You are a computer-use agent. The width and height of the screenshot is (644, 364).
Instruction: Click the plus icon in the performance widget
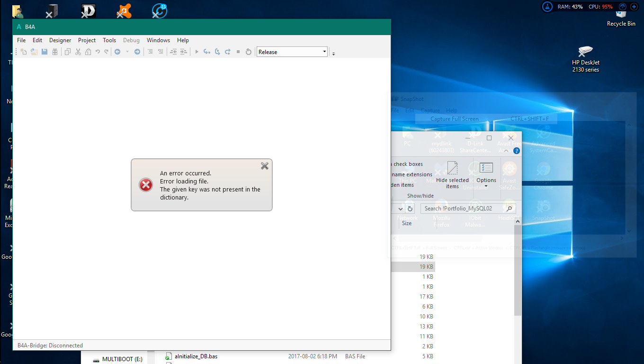coord(634,7)
